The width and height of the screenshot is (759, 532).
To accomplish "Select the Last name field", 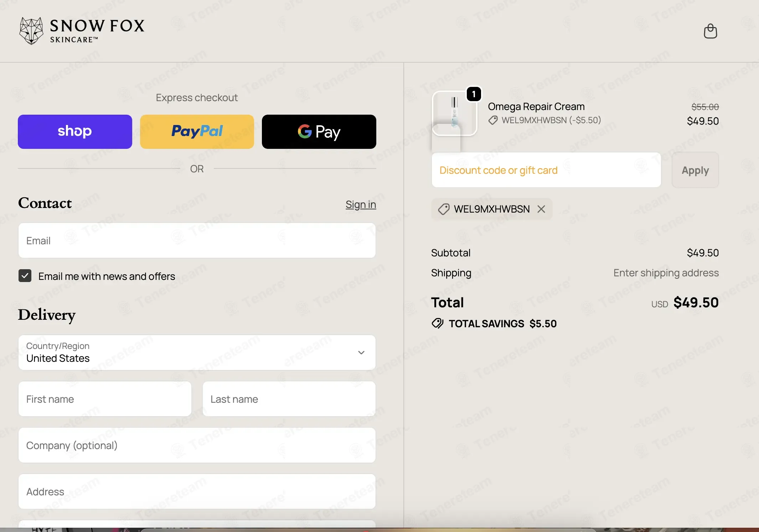I will click(289, 399).
